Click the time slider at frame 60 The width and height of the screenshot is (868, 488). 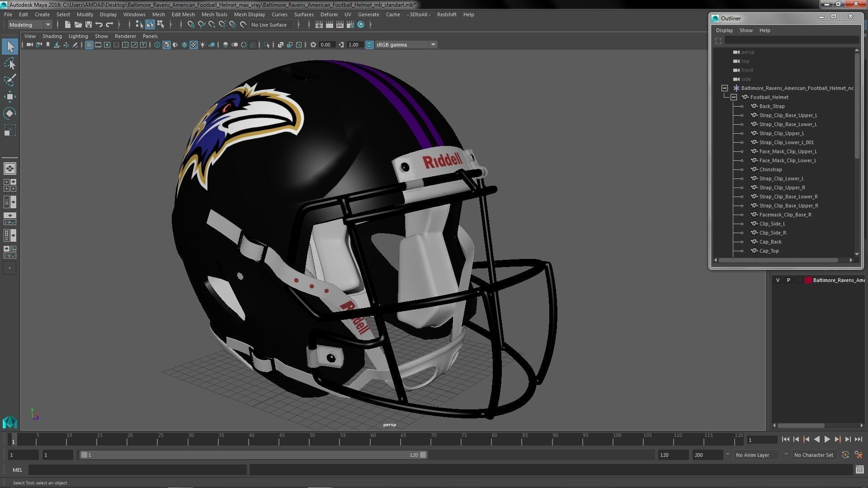(373, 439)
